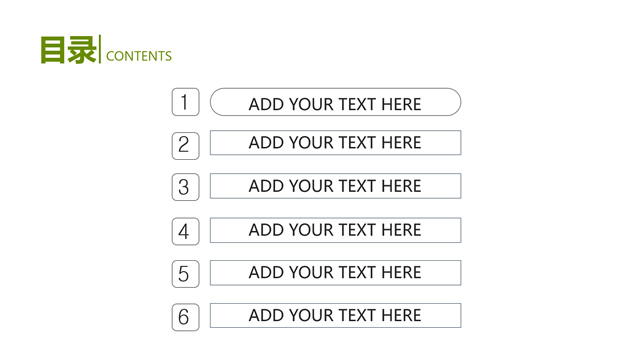Select the number 4 square
The height and width of the screenshot is (361, 635).
[x=185, y=231]
